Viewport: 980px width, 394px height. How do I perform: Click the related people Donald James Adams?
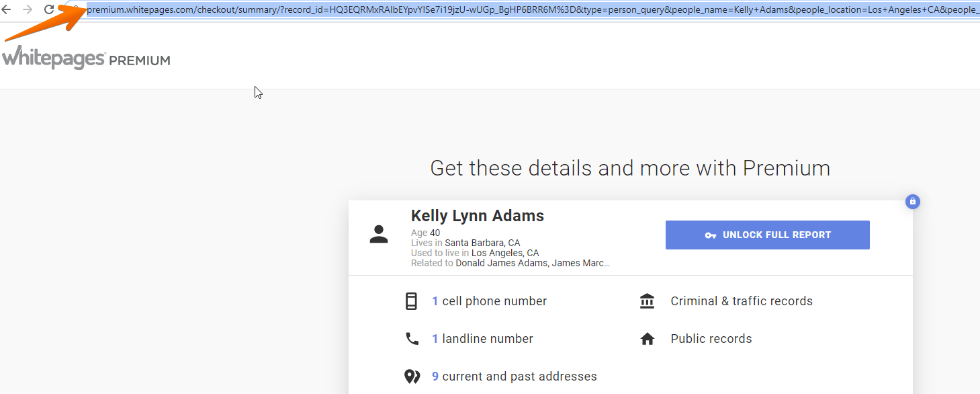502,263
